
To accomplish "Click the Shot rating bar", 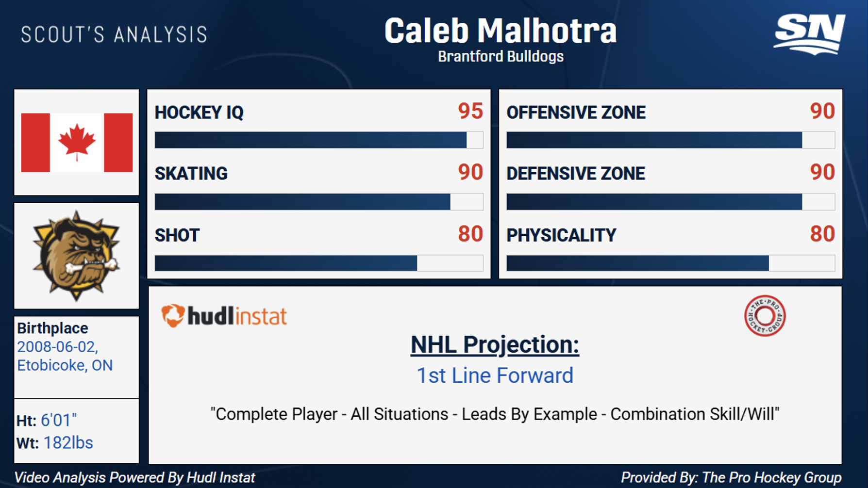I will tap(318, 263).
